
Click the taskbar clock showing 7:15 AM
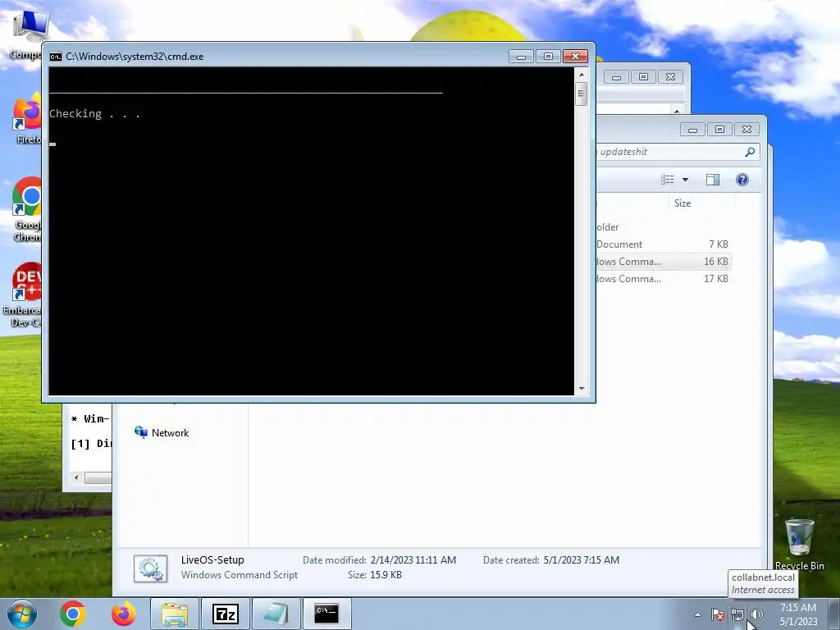798,614
